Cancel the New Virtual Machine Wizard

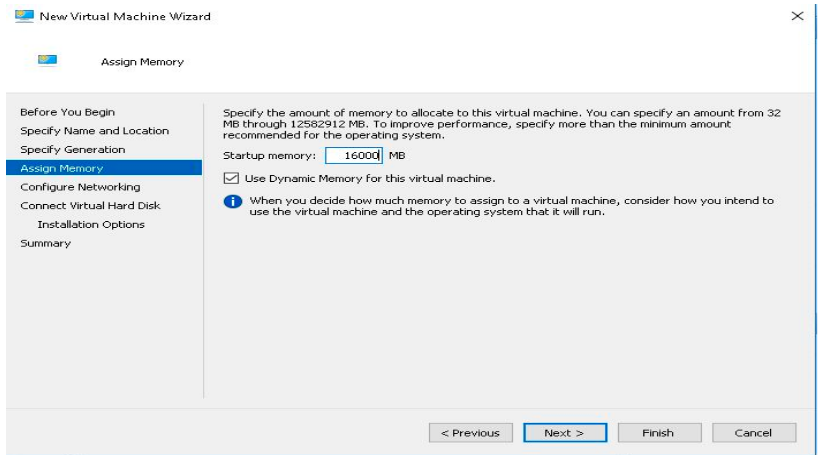pos(754,433)
